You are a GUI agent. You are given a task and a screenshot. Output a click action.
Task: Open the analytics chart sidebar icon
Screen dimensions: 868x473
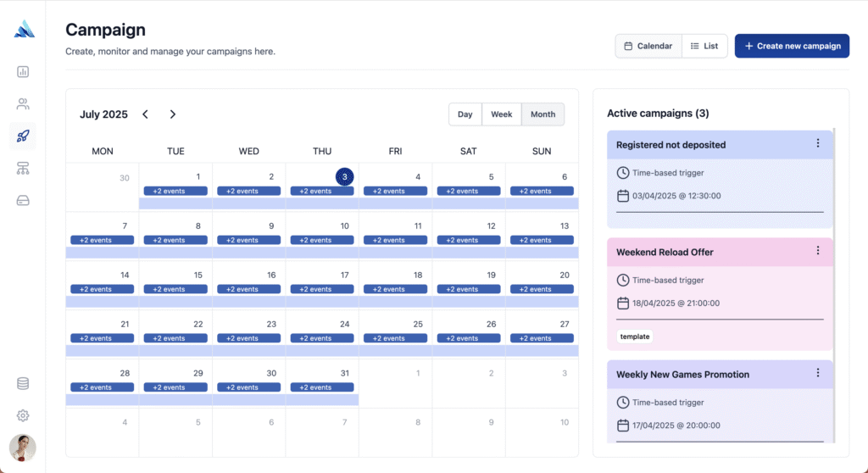[23, 71]
